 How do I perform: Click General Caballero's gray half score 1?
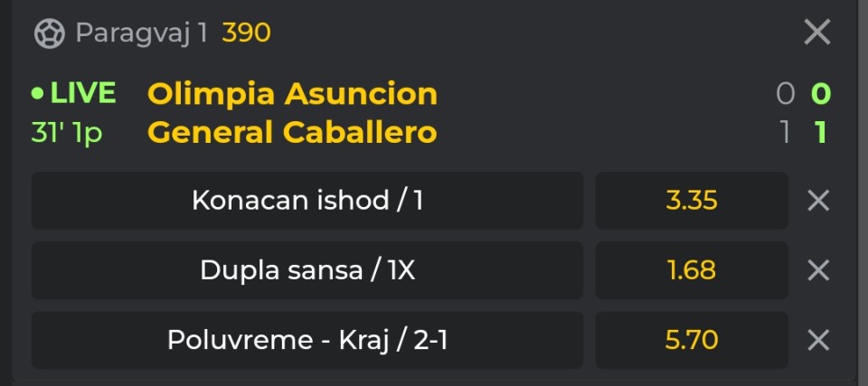pos(785,133)
